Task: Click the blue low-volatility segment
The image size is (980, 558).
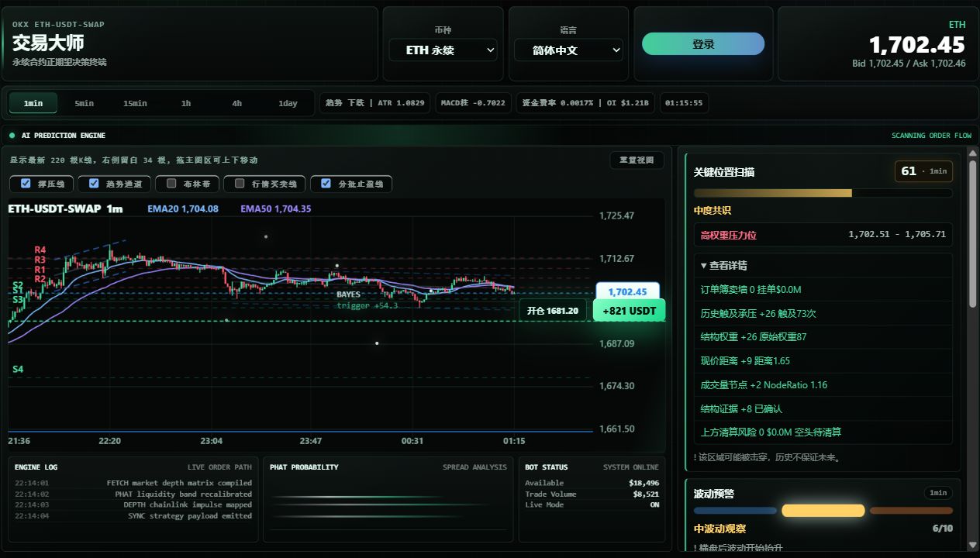Action: pos(735,511)
